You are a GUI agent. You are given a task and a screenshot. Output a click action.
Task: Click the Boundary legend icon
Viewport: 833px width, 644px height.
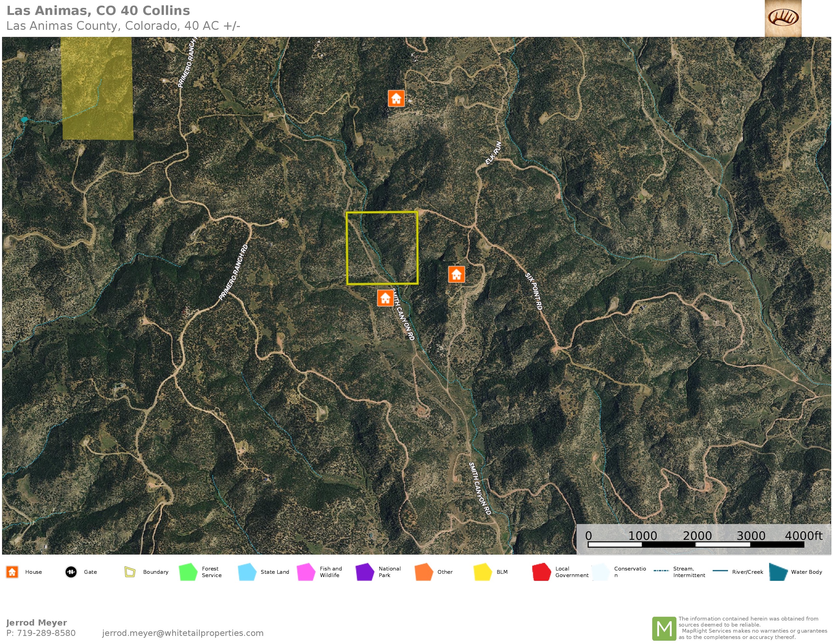(130, 572)
